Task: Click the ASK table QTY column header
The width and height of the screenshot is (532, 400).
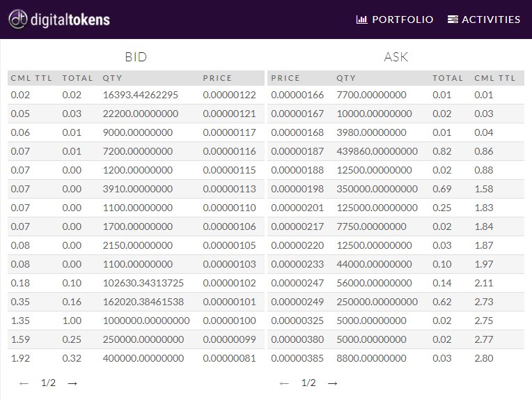Action: (346, 78)
